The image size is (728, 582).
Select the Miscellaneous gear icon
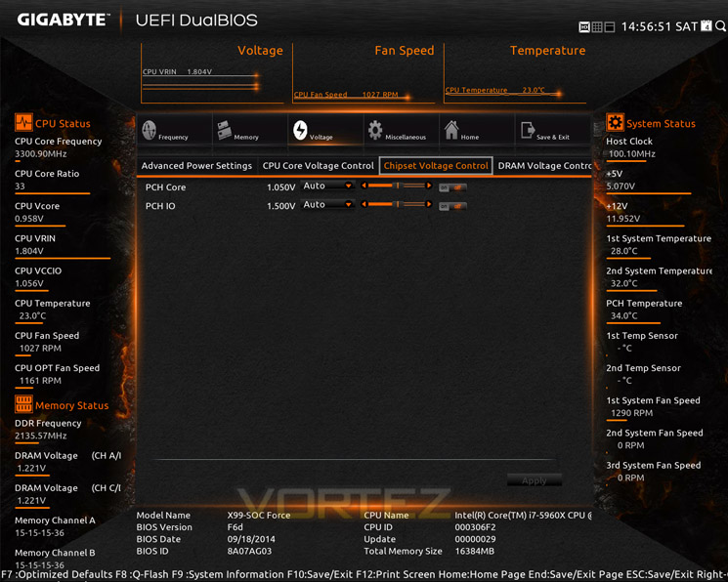(375, 130)
